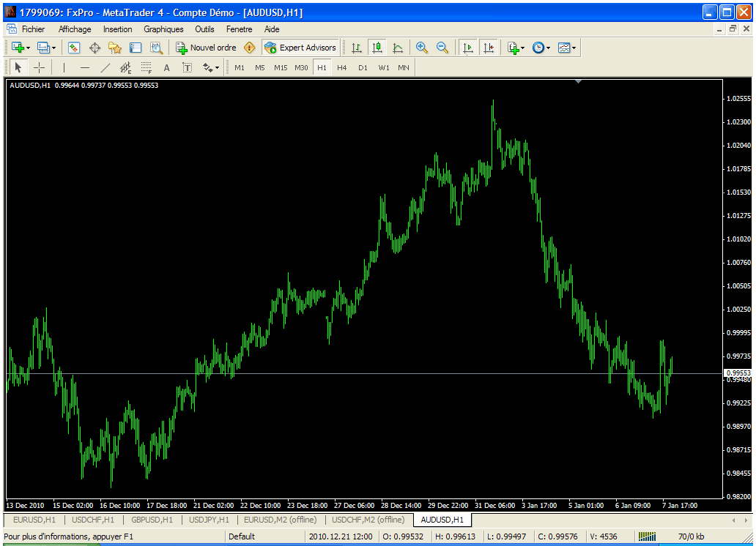Expand the New Chart dropdown arrow
The width and height of the screenshot is (756, 546).
click(29, 48)
